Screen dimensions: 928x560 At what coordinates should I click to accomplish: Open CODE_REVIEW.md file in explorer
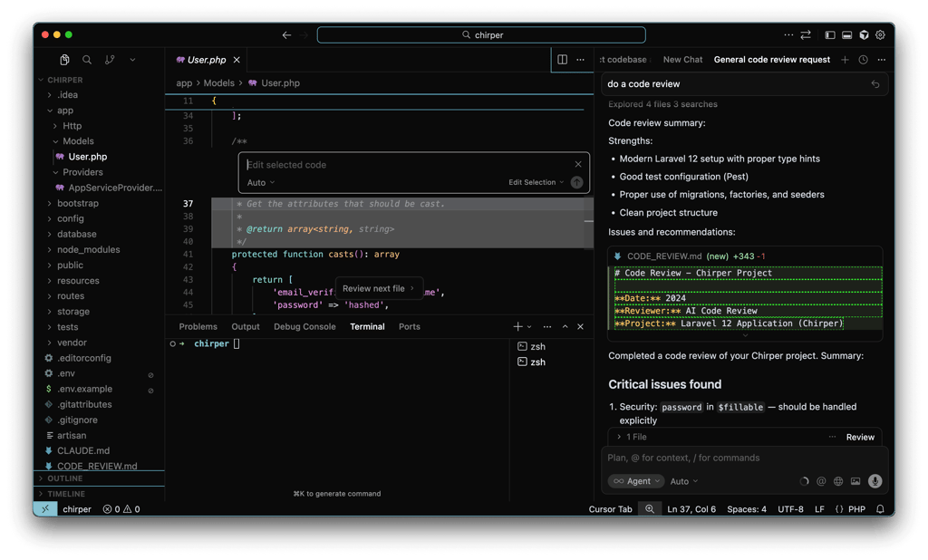[x=97, y=466]
